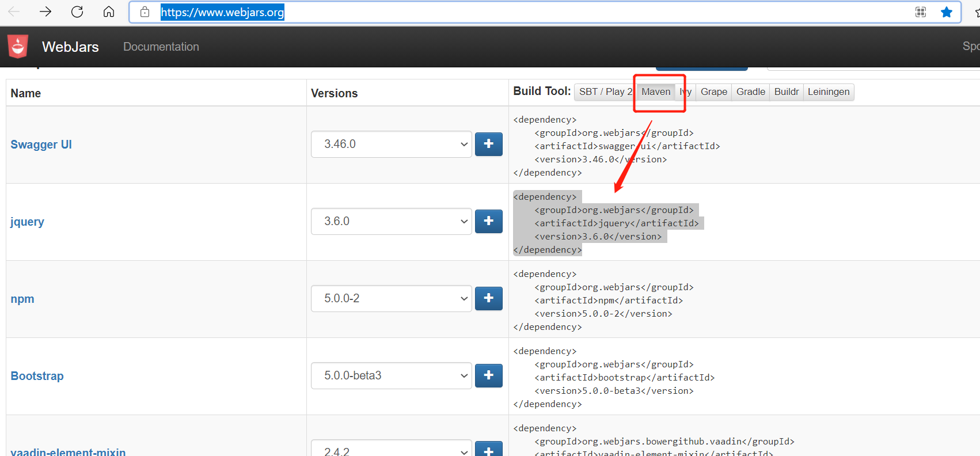Open the Documentation nav link
Screen dimensions: 980x456
point(161,47)
